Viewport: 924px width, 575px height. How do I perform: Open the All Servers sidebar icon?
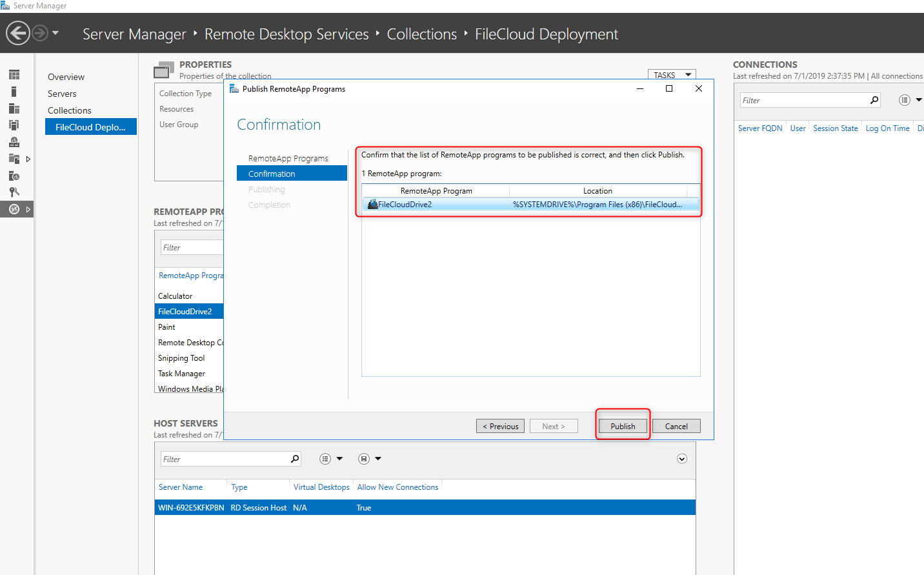(14, 108)
